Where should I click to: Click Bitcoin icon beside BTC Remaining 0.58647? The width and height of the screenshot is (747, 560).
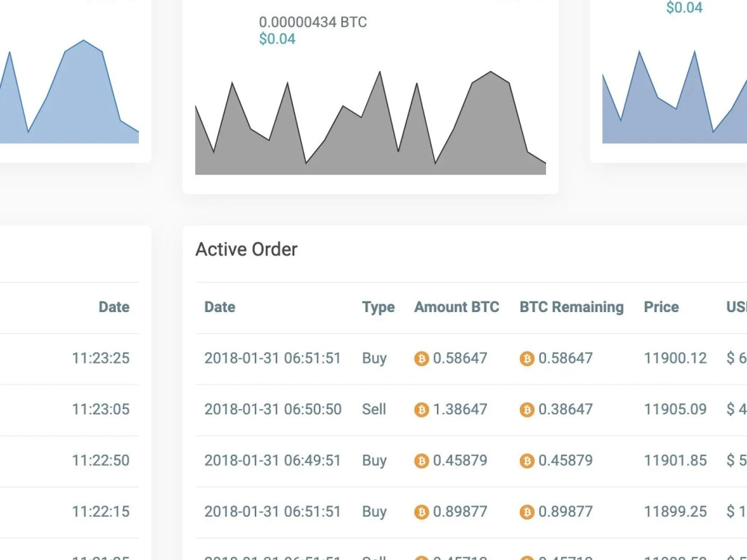527,358
